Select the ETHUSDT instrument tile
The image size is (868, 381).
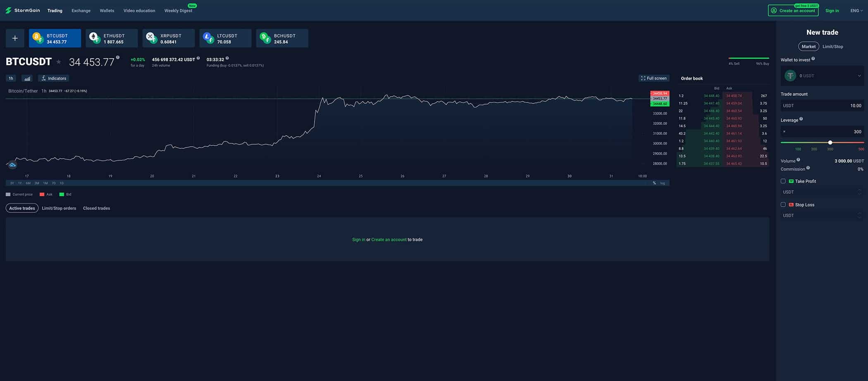[x=112, y=38]
